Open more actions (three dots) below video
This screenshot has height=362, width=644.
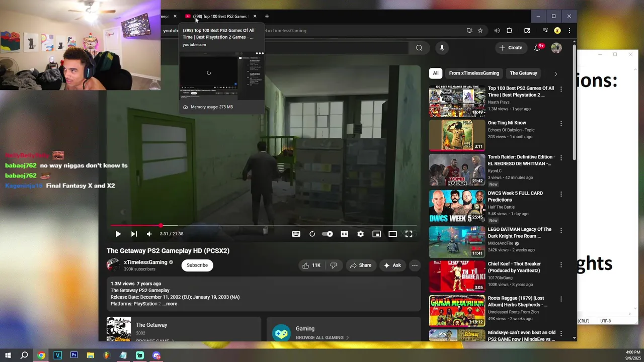pyautogui.click(x=415, y=265)
